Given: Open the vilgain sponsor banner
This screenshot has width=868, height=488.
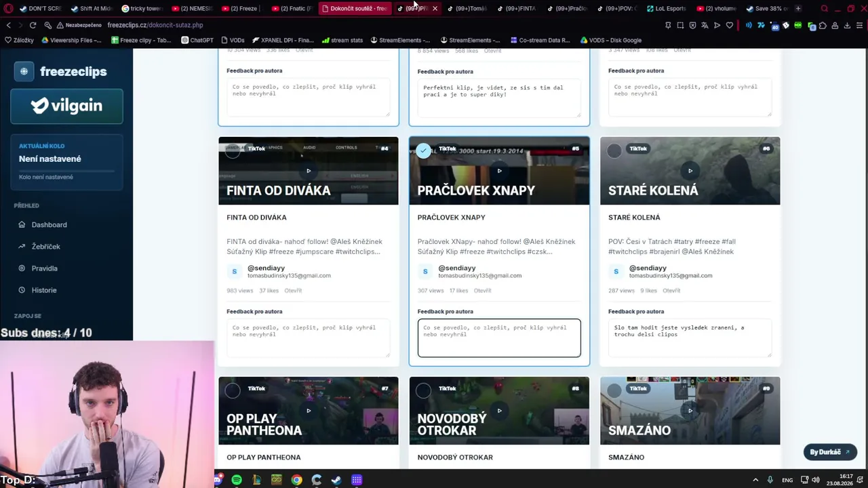Looking at the screenshot, I should point(66,106).
